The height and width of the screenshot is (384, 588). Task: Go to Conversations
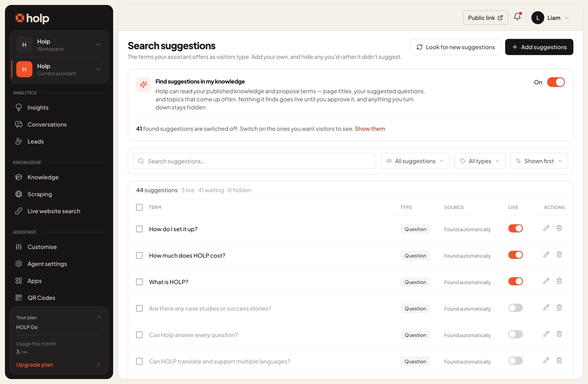pos(59,124)
